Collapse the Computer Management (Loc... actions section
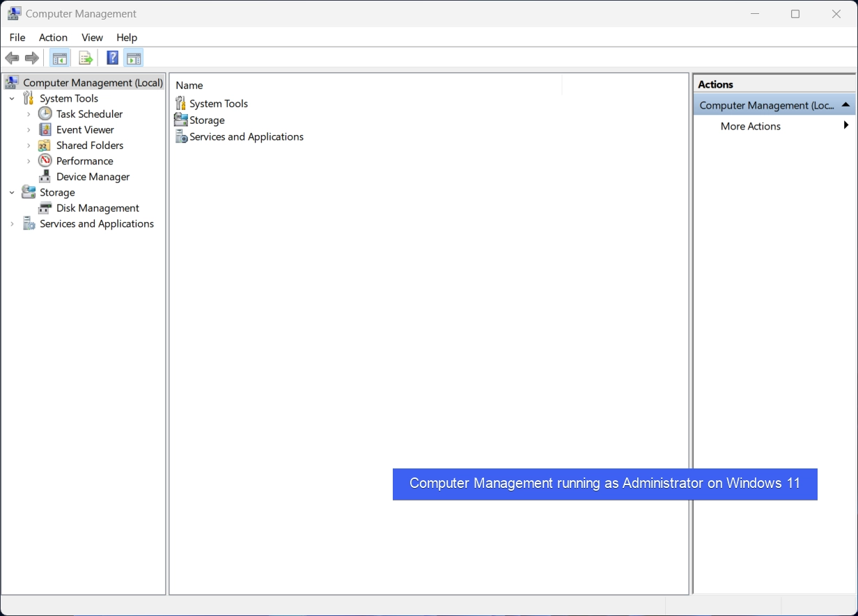858x616 pixels. pos(845,104)
